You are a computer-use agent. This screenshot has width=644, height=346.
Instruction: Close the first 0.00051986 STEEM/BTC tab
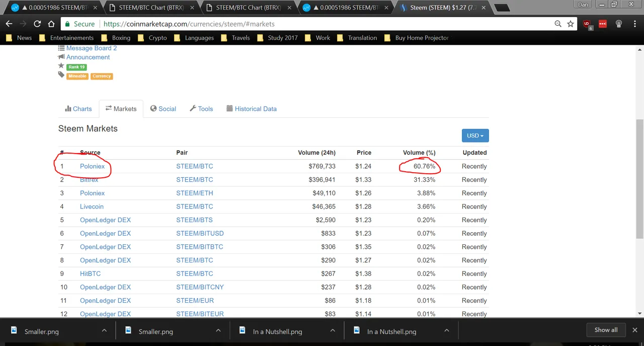pyautogui.click(x=96, y=8)
